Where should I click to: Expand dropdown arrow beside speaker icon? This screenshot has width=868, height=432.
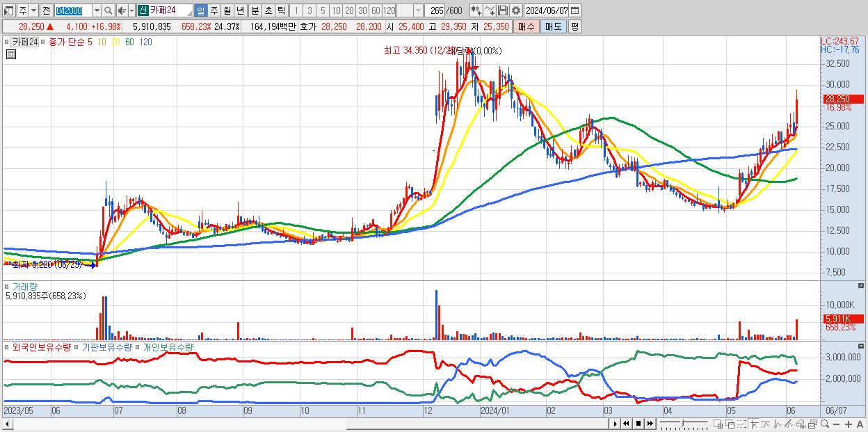tap(131, 10)
